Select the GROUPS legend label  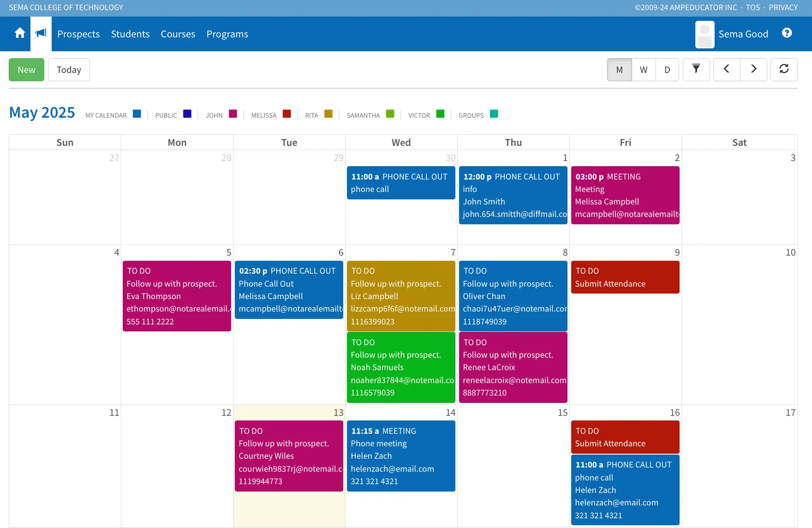pyautogui.click(x=471, y=115)
